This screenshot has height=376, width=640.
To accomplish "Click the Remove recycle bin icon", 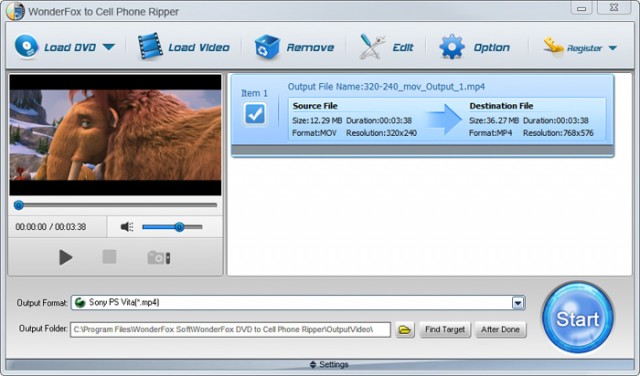I will [x=267, y=47].
